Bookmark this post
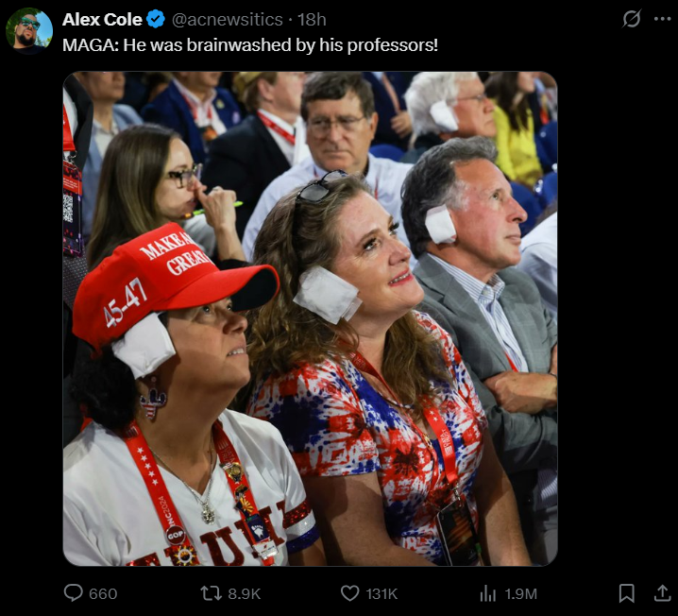Image resolution: width=678 pixels, height=616 pixels. pos(627,593)
